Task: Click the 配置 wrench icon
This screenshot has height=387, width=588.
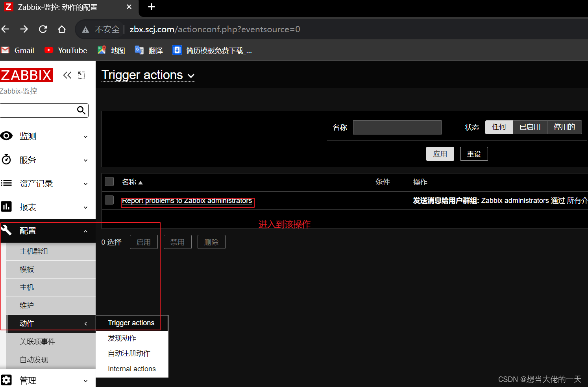Action: 6,230
